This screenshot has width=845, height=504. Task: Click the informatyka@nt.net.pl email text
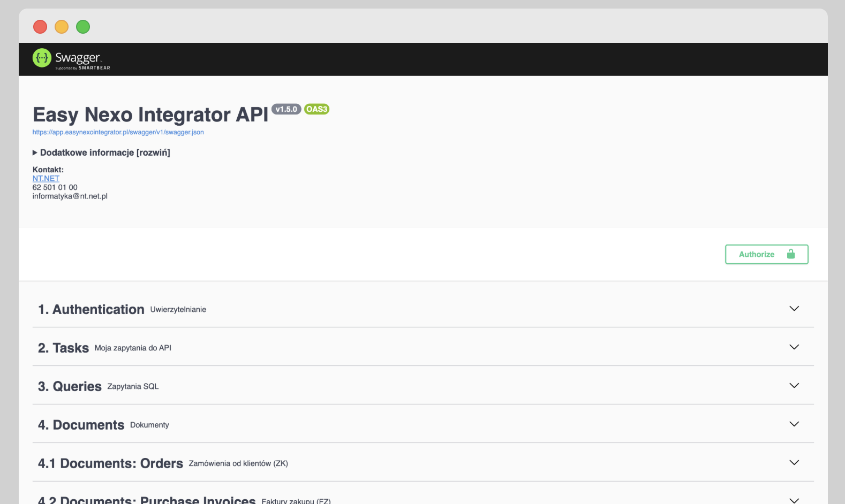coord(70,196)
